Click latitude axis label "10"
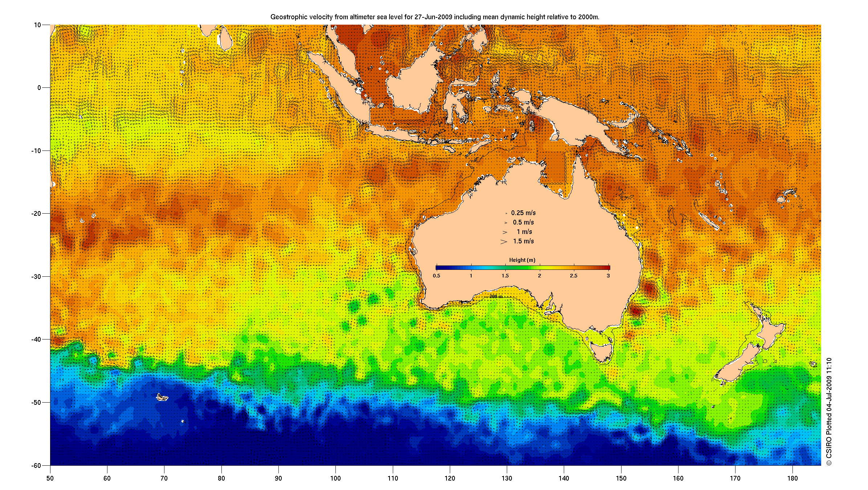This screenshot has width=868, height=490. [37, 25]
